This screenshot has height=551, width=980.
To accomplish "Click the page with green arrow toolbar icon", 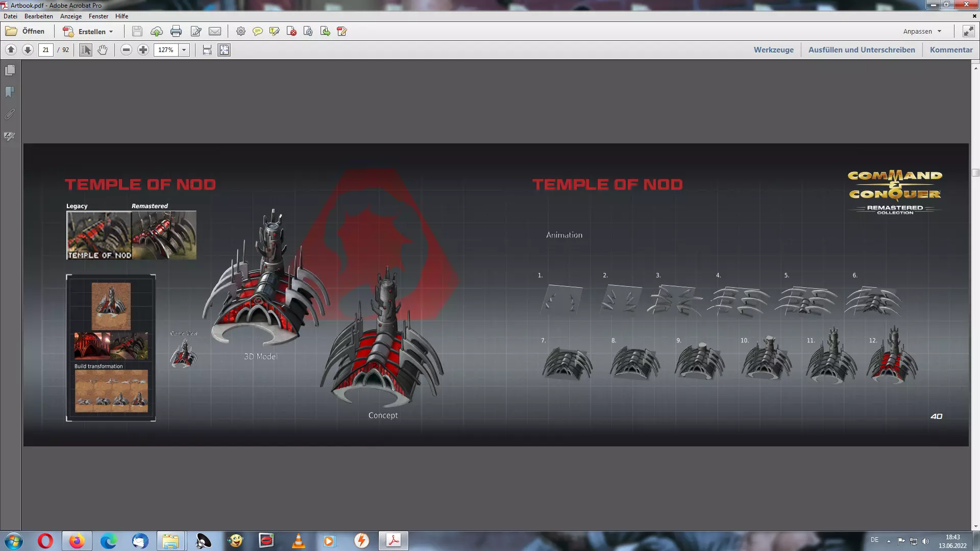I will point(325,32).
